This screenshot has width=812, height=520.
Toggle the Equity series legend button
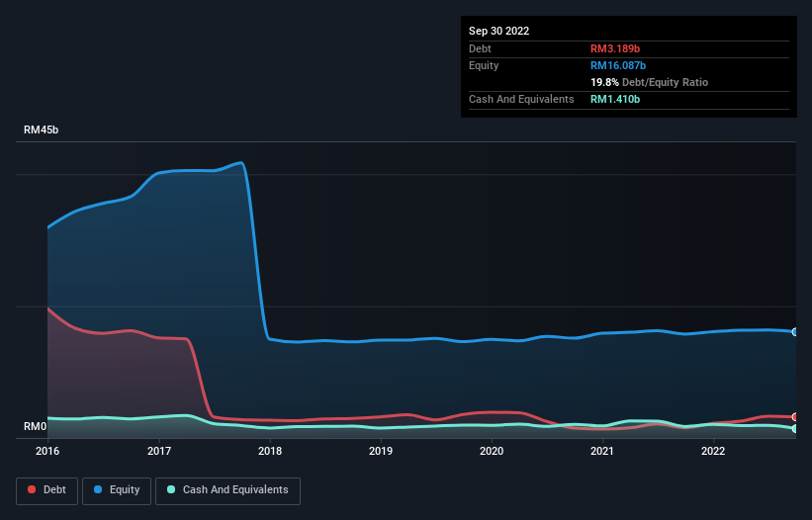117,490
